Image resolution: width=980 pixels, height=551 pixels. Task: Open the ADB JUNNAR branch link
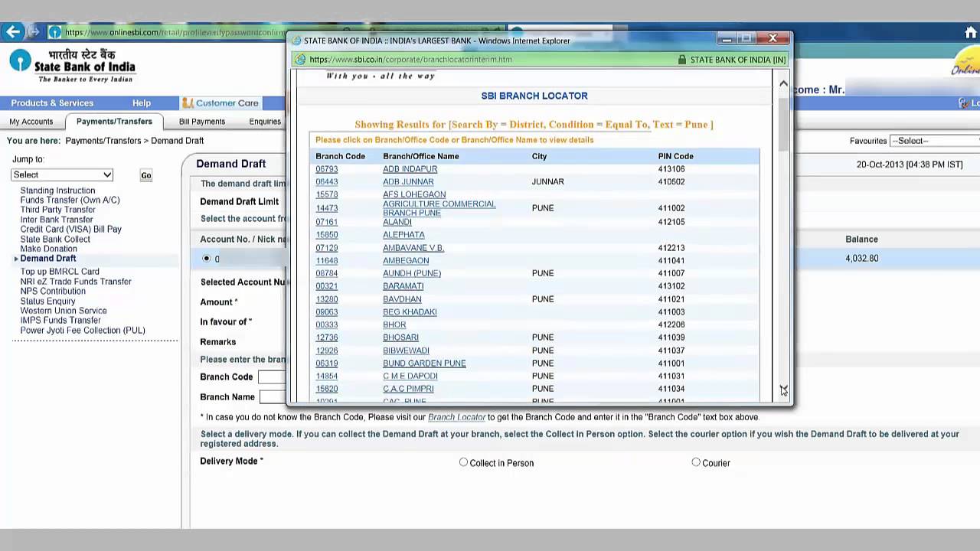tap(408, 182)
